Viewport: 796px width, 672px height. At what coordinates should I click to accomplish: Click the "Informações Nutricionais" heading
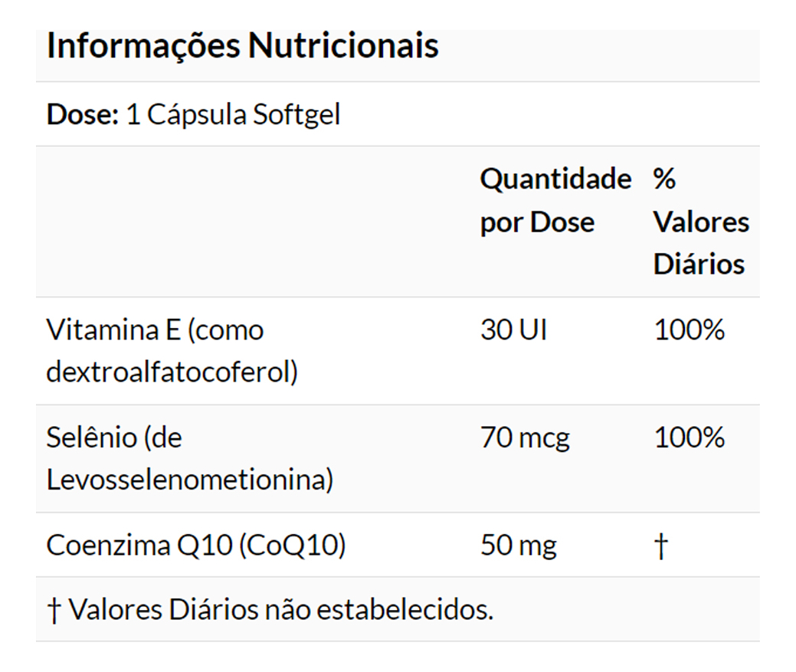[242, 46]
